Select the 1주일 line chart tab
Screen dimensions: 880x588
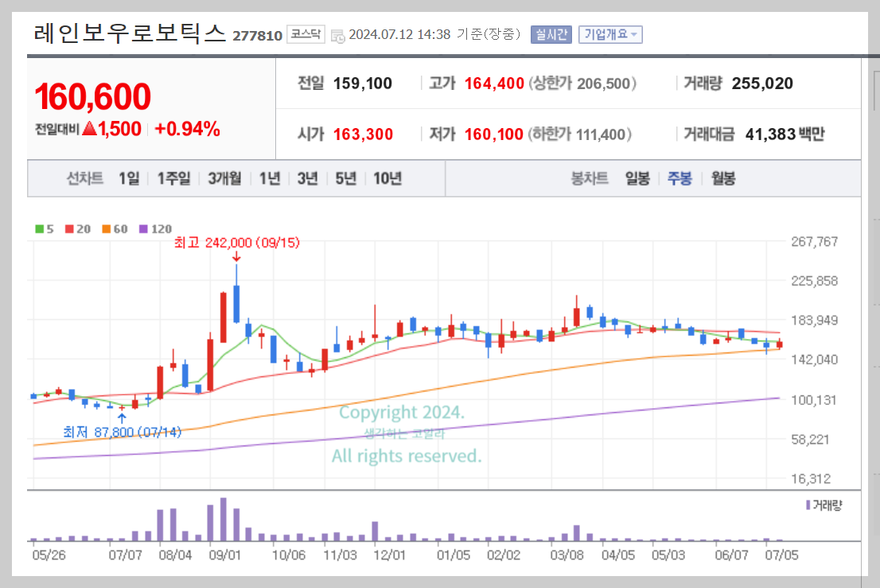[173, 178]
